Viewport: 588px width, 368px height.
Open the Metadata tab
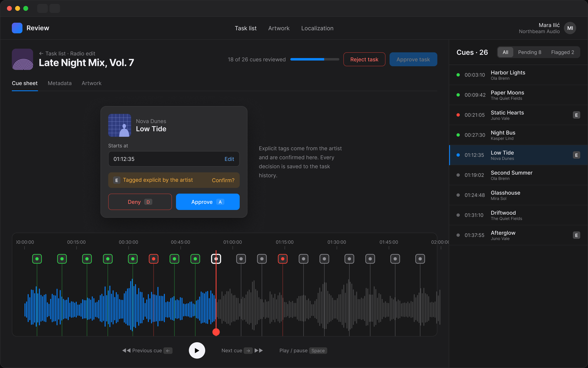60,83
